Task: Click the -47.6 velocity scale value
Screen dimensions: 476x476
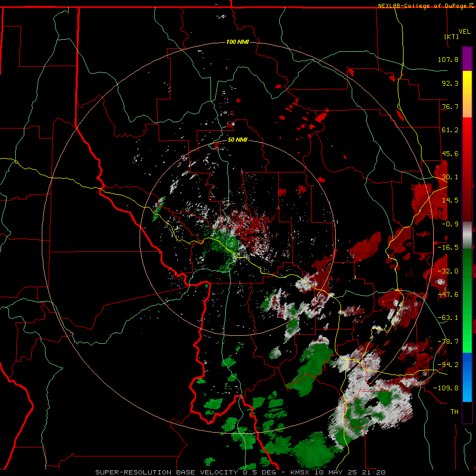Action: click(x=448, y=295)
